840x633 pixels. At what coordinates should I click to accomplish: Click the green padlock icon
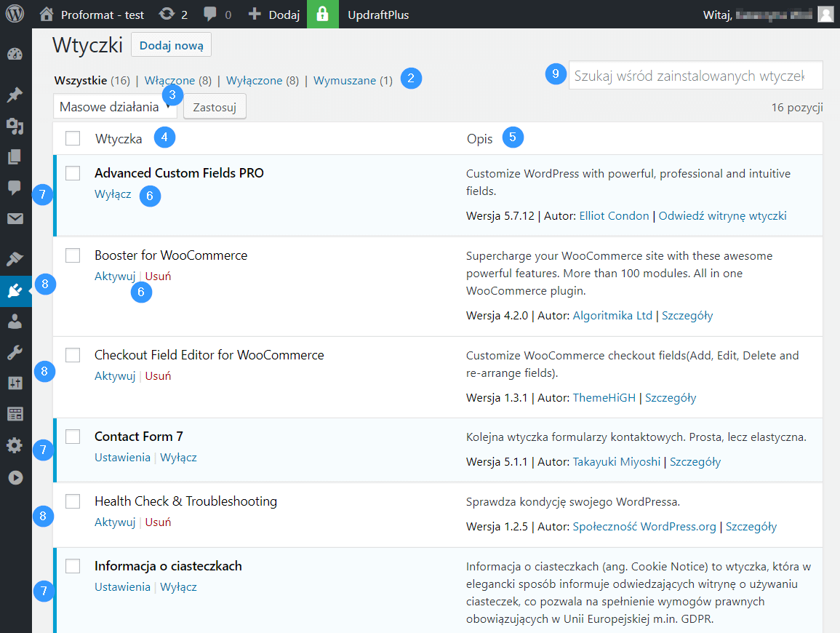pyautogui.click(x=322, y=14)
